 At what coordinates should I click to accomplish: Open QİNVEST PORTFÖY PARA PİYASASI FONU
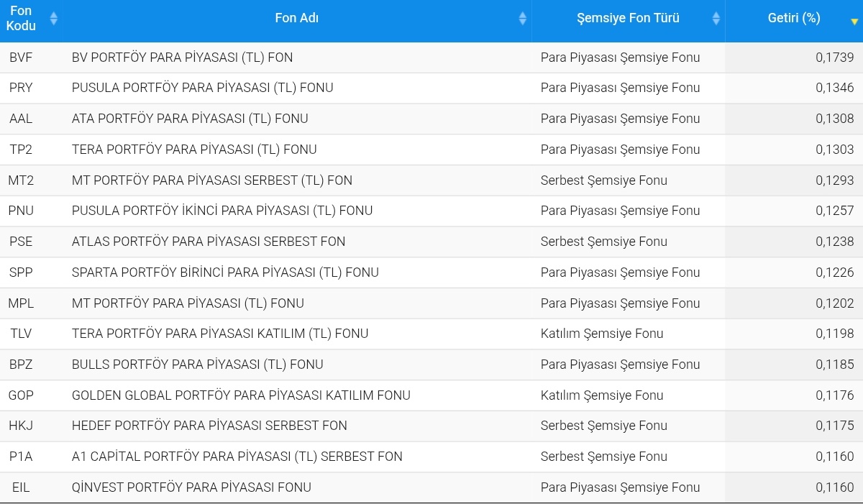[191, 487]
